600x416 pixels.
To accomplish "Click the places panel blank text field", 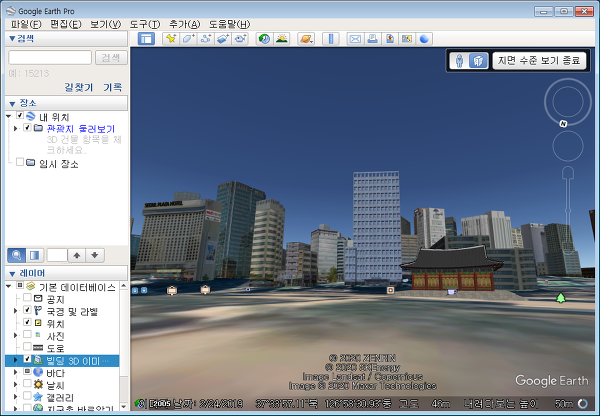I will coord(57,255).
